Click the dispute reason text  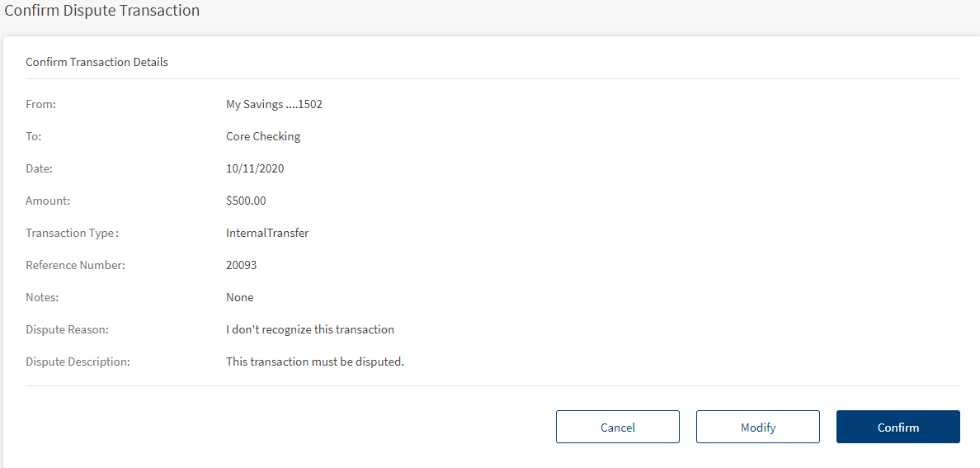[310, 329]
